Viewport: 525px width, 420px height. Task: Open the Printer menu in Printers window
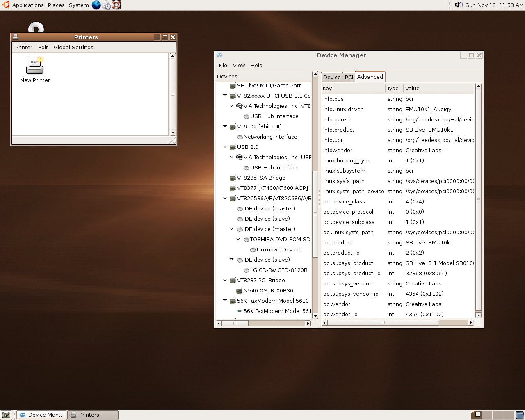[x=24, y=48]
